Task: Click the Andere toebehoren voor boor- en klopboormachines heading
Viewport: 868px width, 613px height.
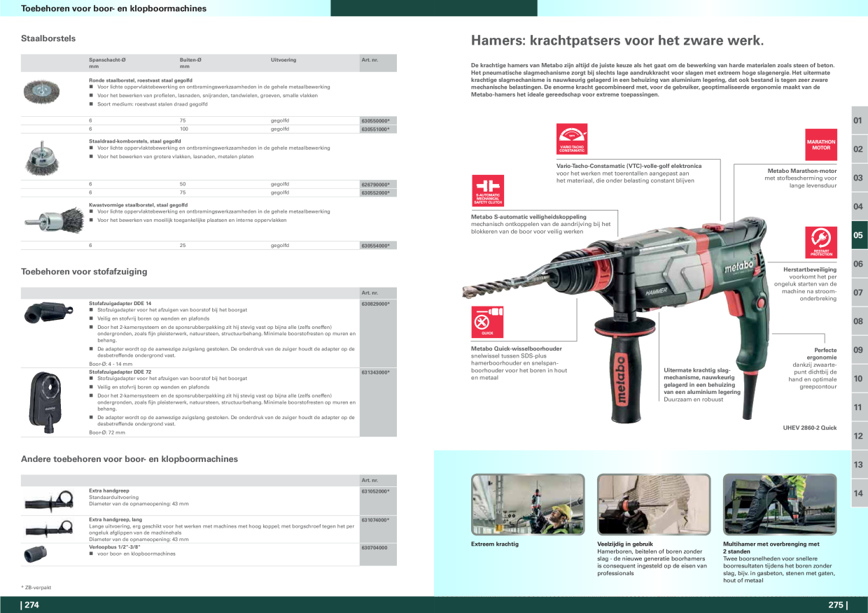Action: tap(129, 459)
